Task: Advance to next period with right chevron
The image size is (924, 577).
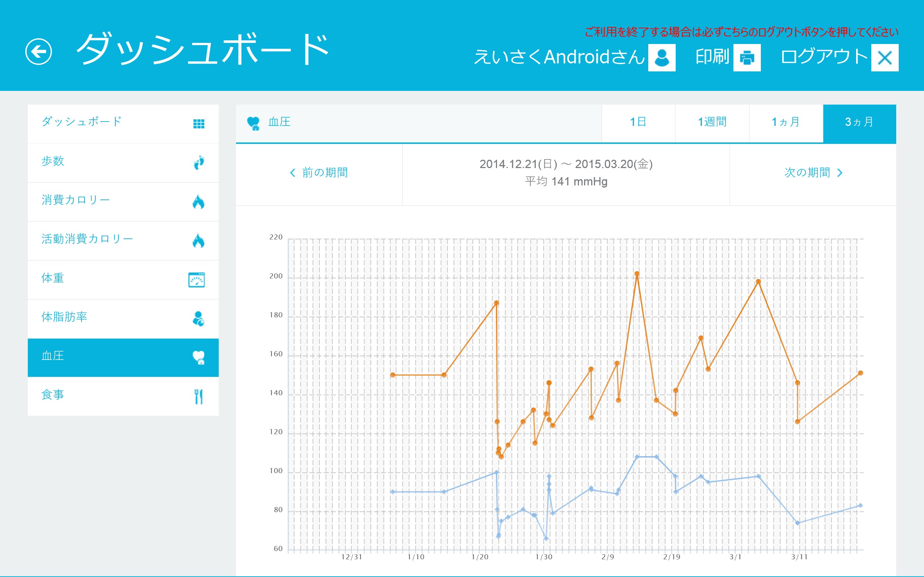Action: tap(840, 173)
